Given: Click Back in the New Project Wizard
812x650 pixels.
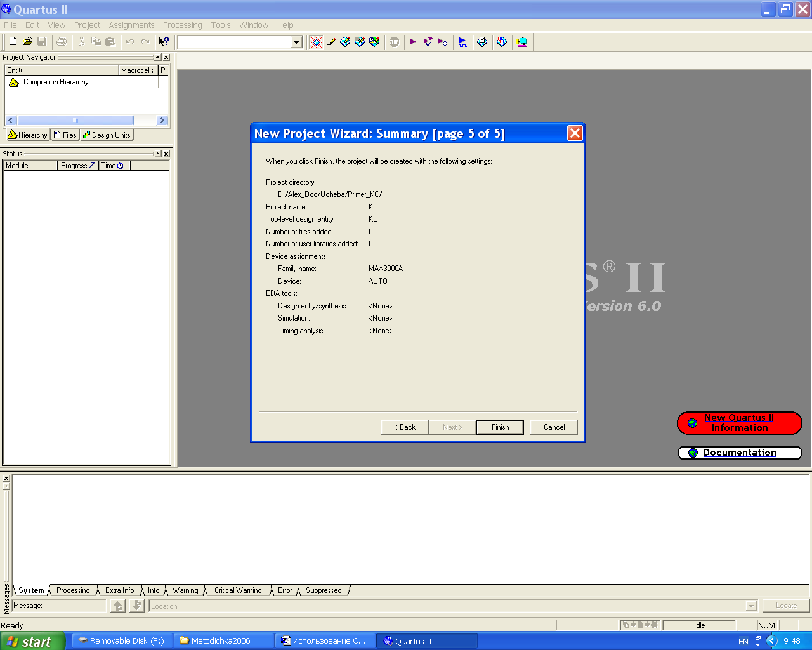Looking at the screenshot, I should (405, 427).
